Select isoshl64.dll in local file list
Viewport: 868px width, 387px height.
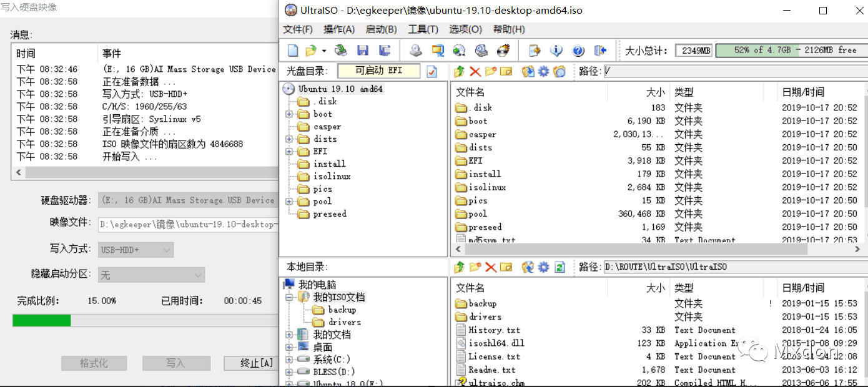496,343
